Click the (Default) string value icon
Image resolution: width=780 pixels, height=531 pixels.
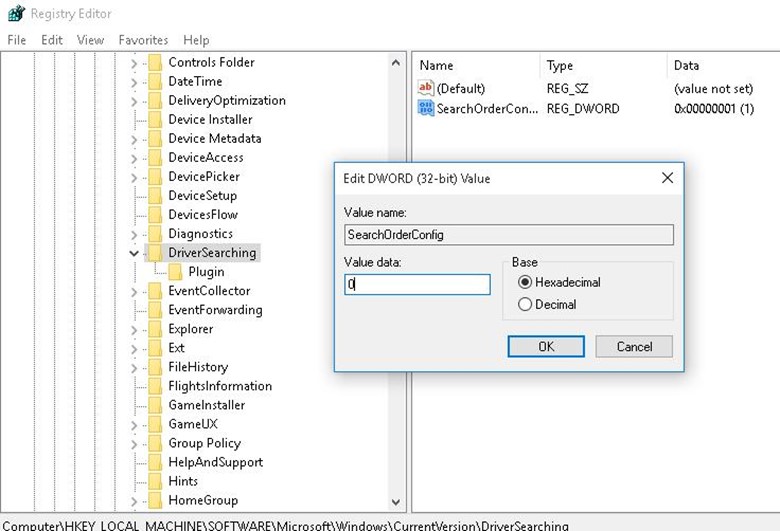tap(426, 88)
